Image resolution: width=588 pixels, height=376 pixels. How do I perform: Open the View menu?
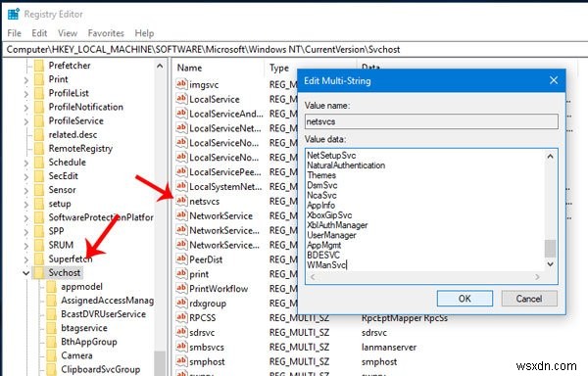point(68,33)
